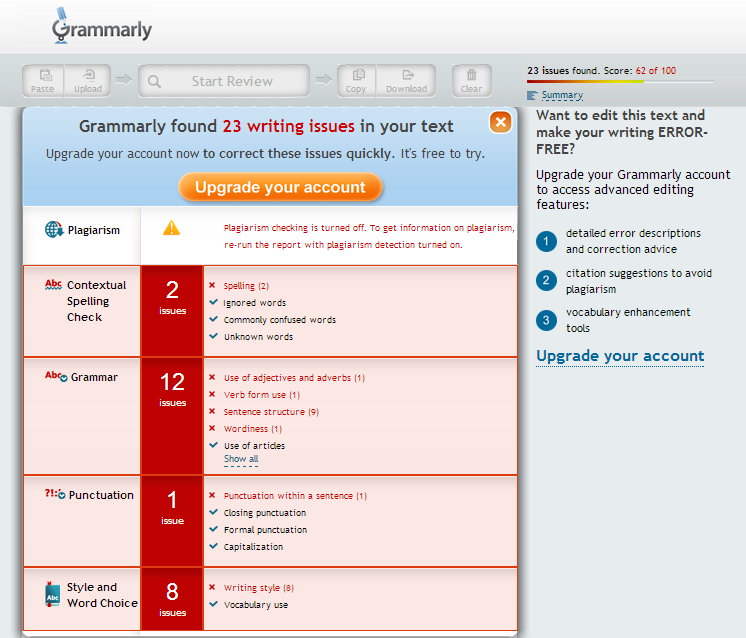Click the Grammarly logo
Viewport: 746px width, 638px height.
click(102, 27)
